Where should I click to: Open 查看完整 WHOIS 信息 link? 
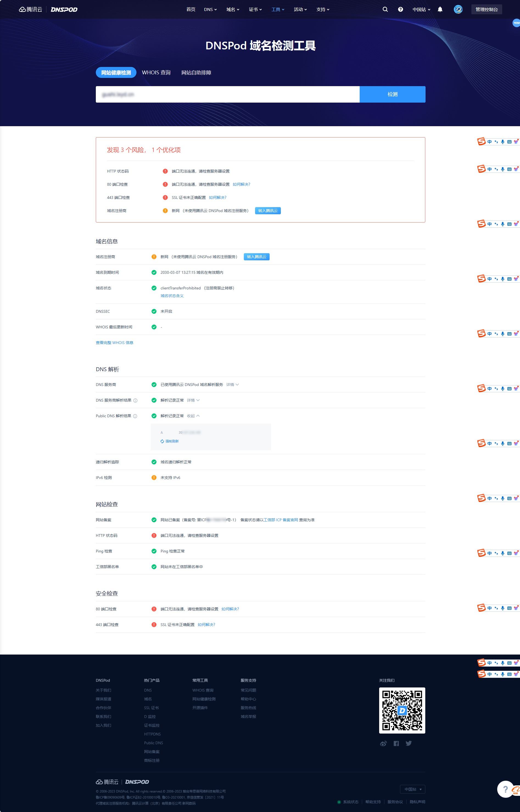pos(114,342)
